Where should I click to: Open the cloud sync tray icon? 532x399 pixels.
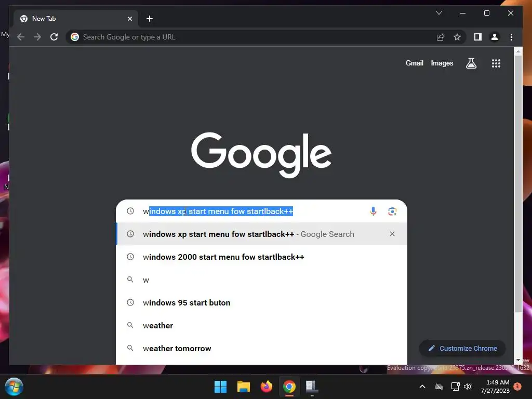(438, 387)
